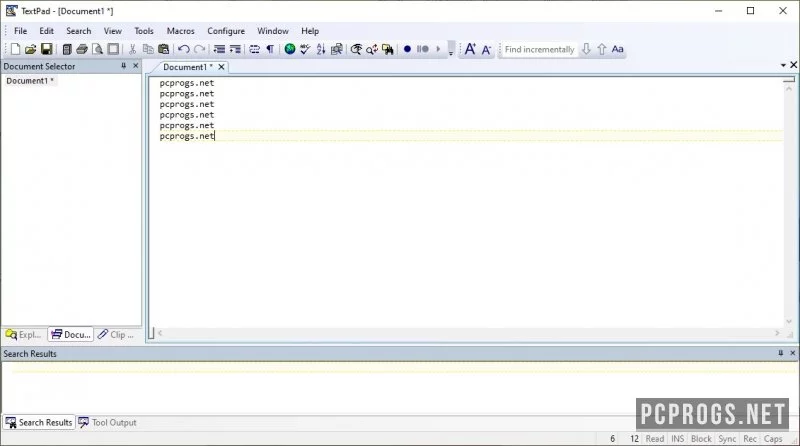Select Document1 in the Document Selector list

pos(30,81)
